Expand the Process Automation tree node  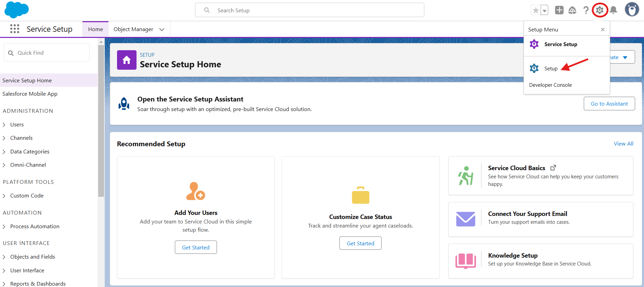coord(4,227)
